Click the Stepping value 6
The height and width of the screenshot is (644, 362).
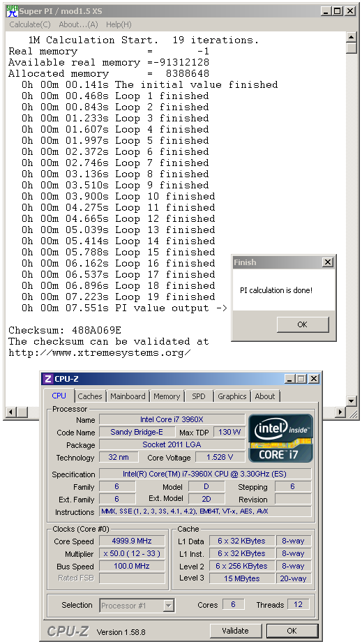pyautogui.click(x=293, y=487)
